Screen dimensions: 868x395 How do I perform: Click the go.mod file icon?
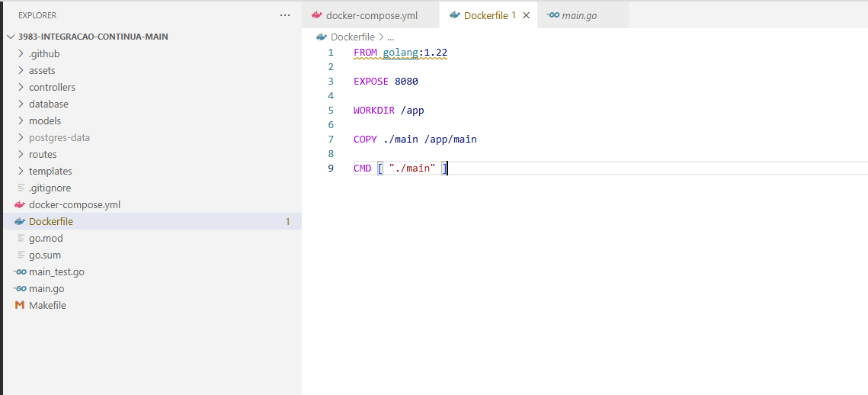pyautogui.click(x=21, y=238)
